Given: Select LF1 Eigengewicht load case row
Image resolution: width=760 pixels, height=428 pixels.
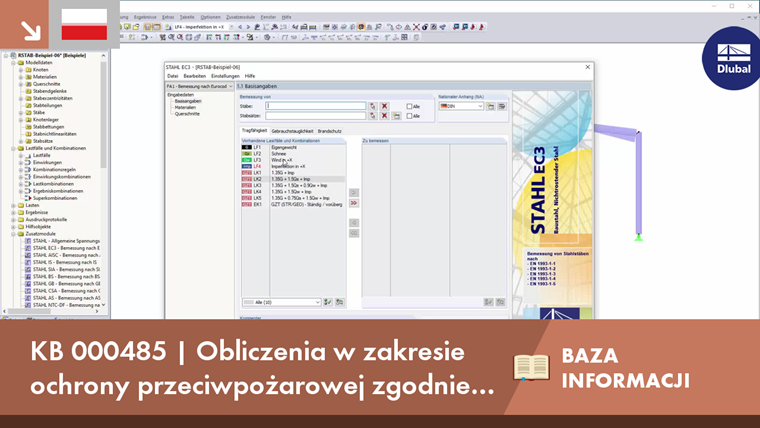Looking at the screenshot, I should [293, 147].
